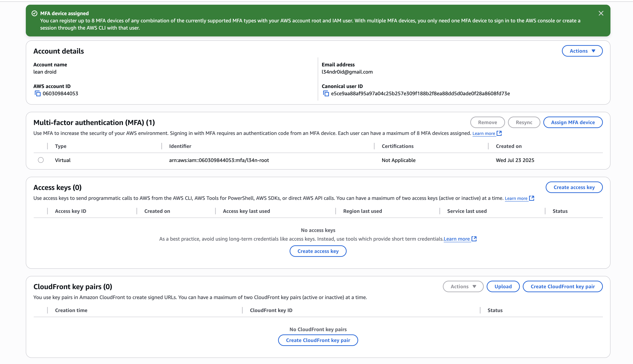
Task: Click the Upload CloudFront key button
Action: click(x=503, y=286)
